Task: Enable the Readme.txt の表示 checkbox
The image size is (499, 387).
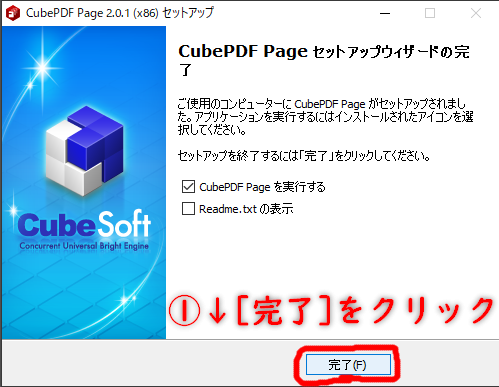Action: [188, 209]
